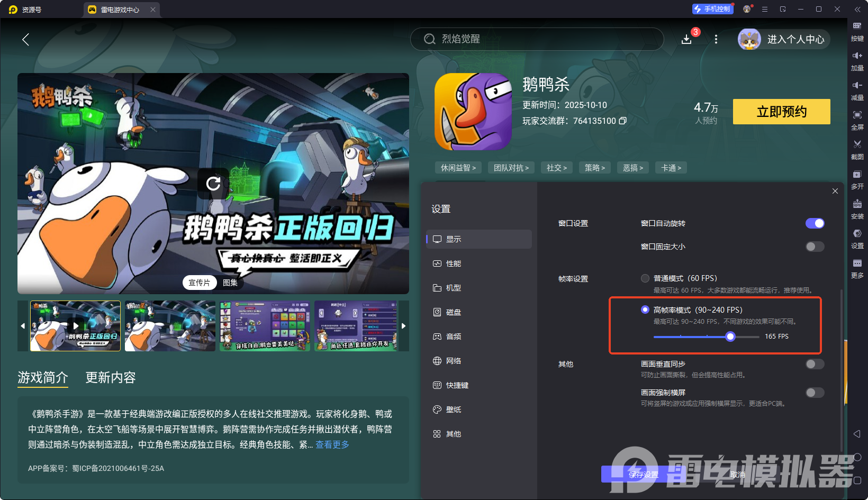The image size is (868, 500).
Task: Switch to the 更新内容 tab
Action: [110, 377]
